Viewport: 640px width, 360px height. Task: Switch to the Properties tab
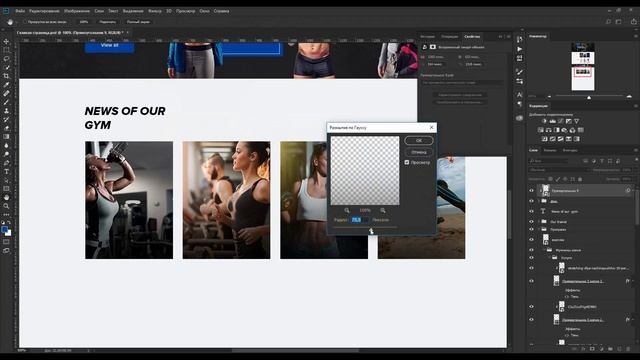point(472,37)
